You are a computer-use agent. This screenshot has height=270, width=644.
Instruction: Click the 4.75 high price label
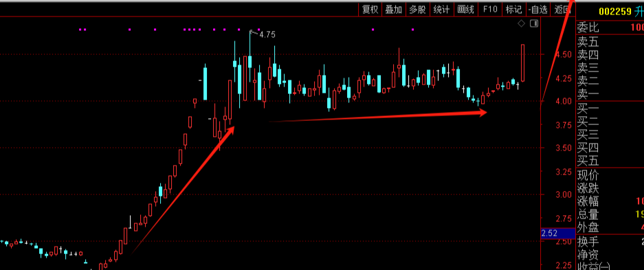click(267, 35)
